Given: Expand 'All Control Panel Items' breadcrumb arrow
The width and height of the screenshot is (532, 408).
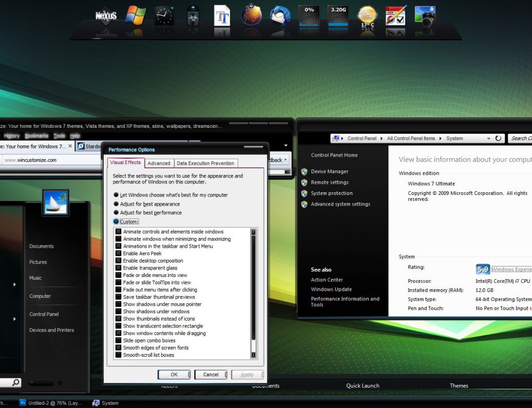Looking at the screenshot, I should (440, 138).
